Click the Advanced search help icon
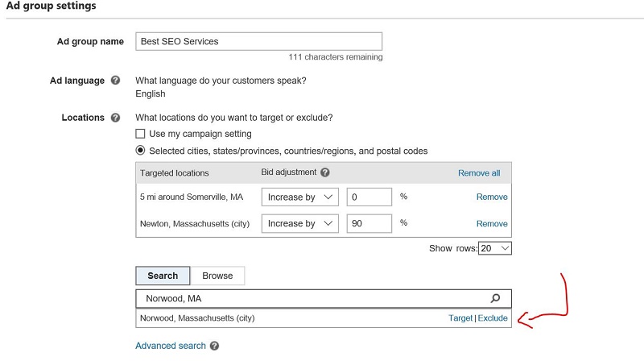644x361 pixels. pos(214,346)
